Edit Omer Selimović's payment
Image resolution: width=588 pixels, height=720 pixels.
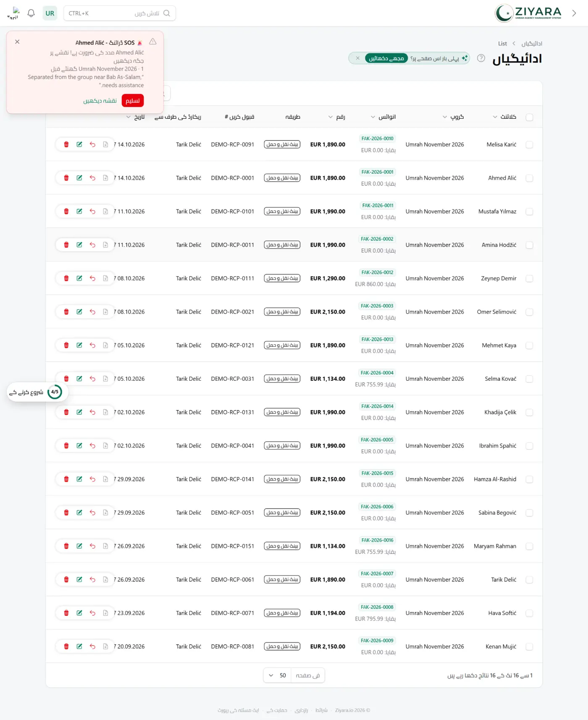pos(79,312)
